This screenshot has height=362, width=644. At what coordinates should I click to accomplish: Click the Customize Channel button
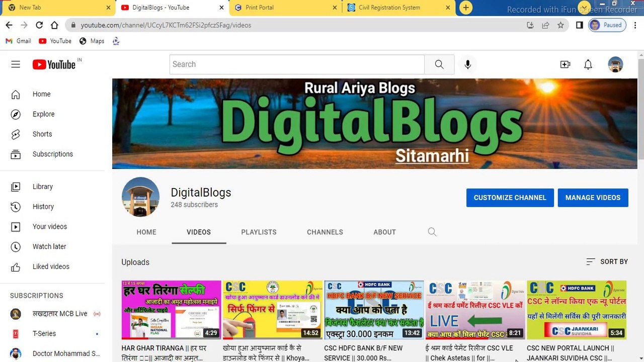click(x=510, y=198)
